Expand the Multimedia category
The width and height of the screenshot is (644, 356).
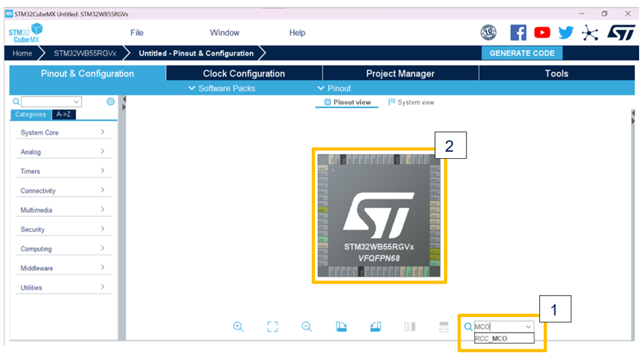coord(63,209)
